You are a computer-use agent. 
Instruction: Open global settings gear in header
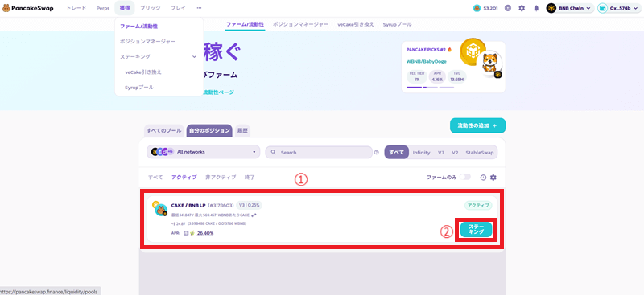522,8
